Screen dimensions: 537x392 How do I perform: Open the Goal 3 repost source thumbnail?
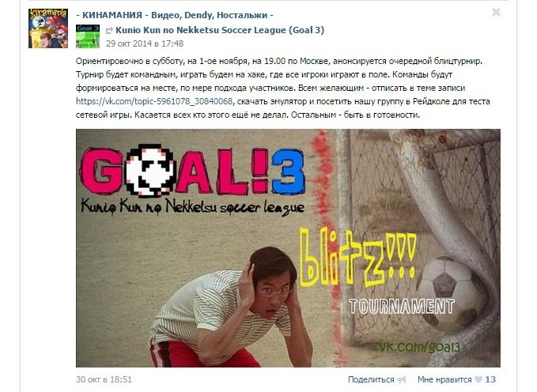pyautogui.click(x=88, y=36)
